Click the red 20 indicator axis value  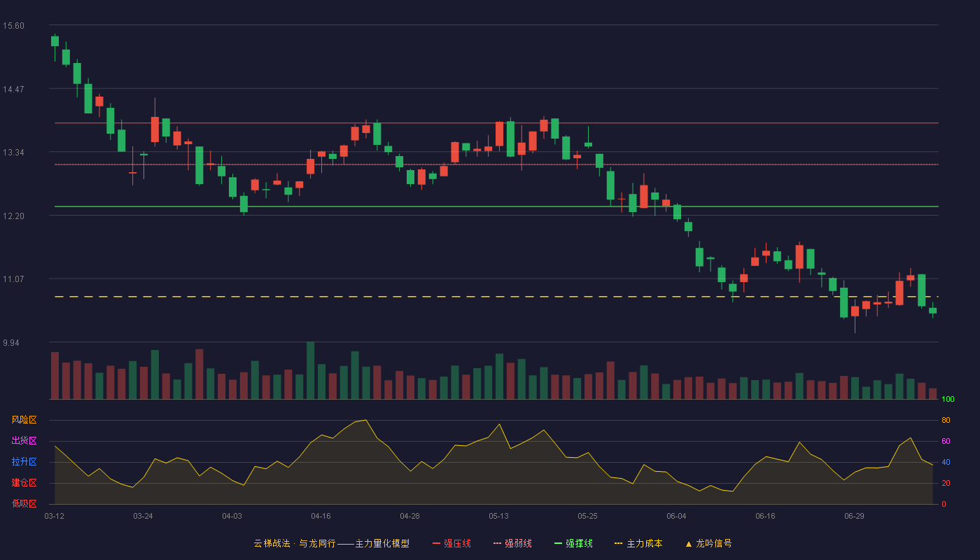(946, 483)
